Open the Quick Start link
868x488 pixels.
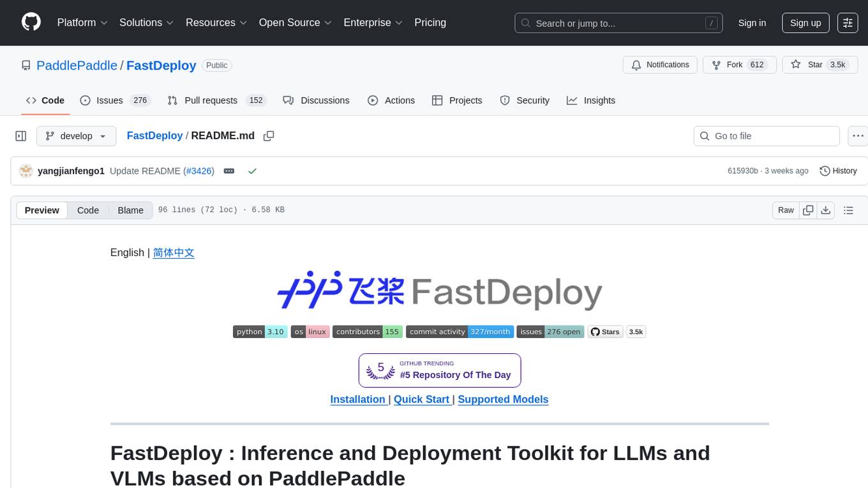tap(421, 399)
